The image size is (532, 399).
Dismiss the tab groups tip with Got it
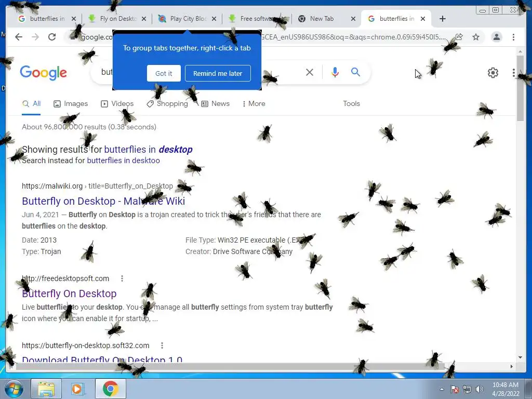(x=164, y=73)
